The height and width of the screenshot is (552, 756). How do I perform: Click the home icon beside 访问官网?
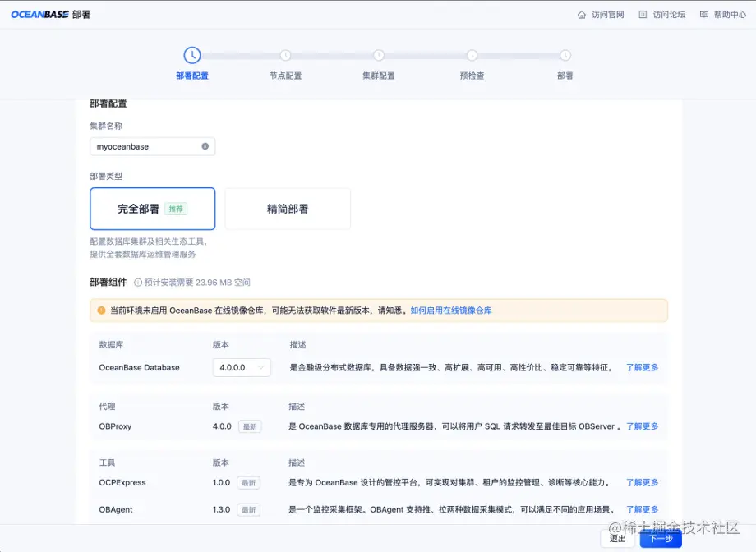point(582,15)
